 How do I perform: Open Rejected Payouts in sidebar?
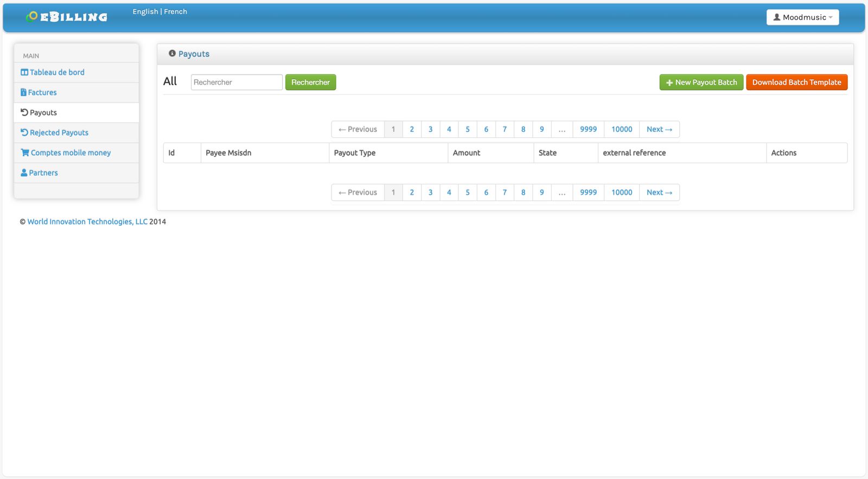pos(76,132)
